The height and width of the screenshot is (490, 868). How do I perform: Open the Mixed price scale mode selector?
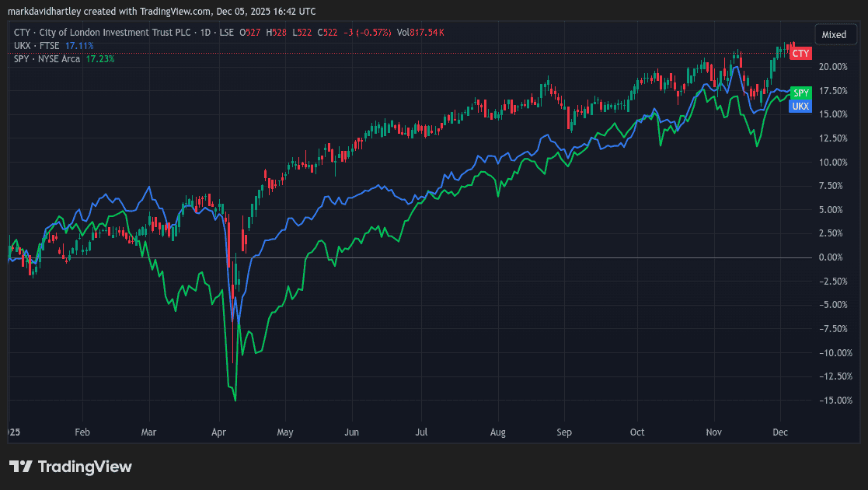point(835,34)
